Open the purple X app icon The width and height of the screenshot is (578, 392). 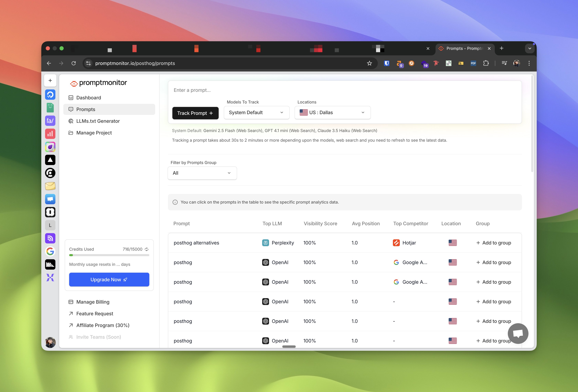click(50, 277)
